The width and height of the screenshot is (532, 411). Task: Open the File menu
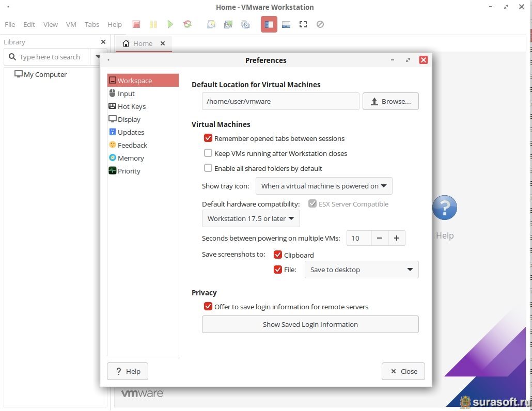pos(10,24)
